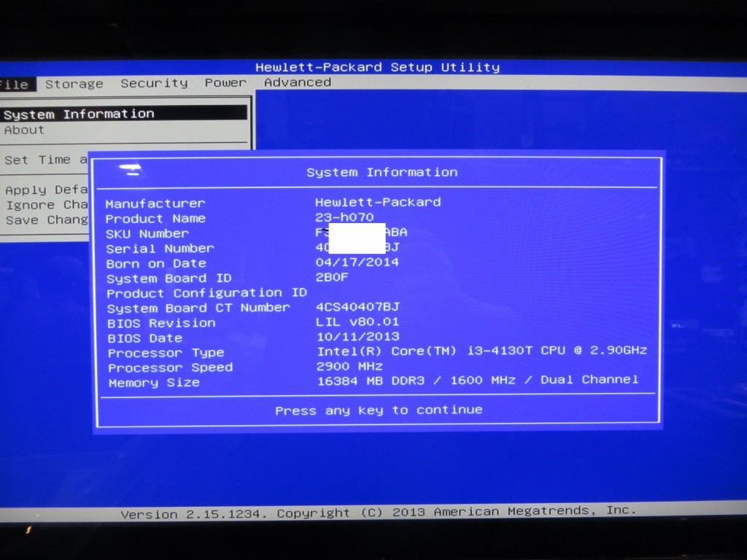747x560 pixels.
Task: Click the Product Name value 23-h070
Action: point(344,217)
